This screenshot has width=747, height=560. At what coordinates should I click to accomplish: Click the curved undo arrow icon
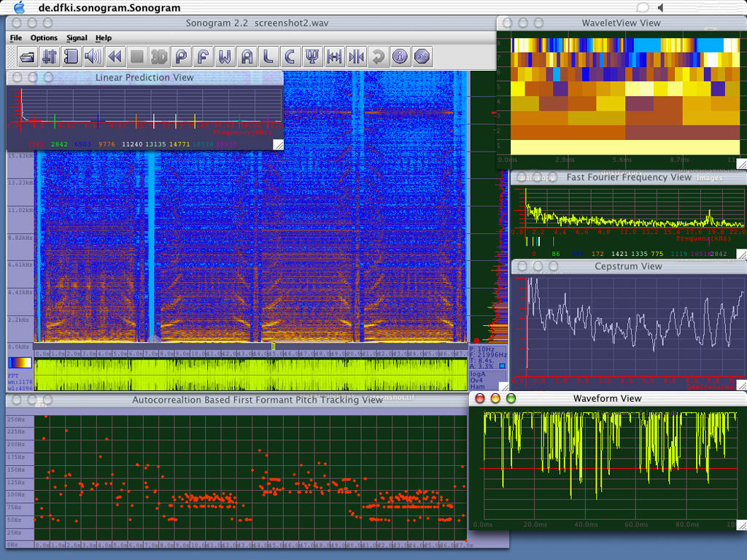pyautogui.click(x=378, y=57)
